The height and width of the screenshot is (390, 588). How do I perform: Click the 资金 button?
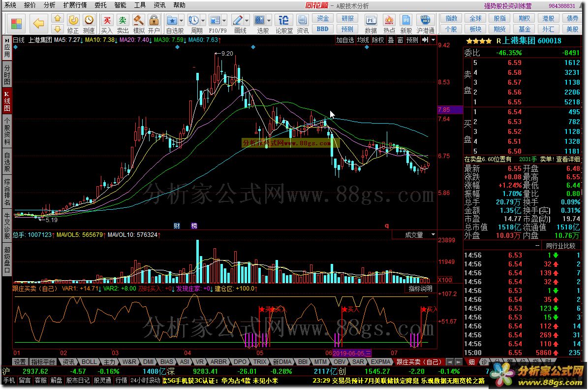click(322, 18)
